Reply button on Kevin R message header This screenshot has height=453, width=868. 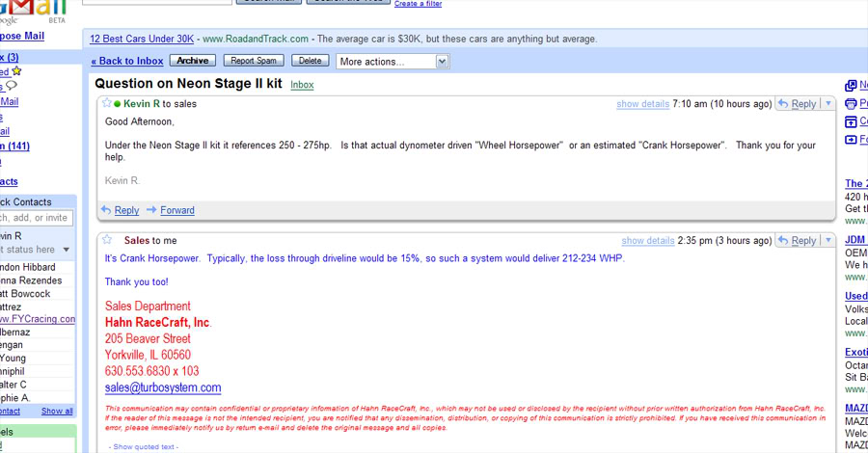[799, 103]
